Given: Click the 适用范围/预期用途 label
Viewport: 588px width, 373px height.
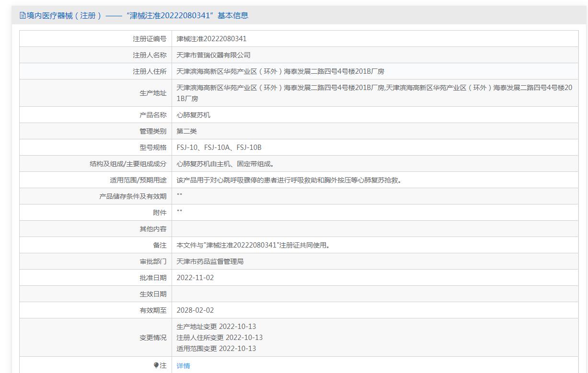Looking at the screenshot, I should (x=138, y=180).
